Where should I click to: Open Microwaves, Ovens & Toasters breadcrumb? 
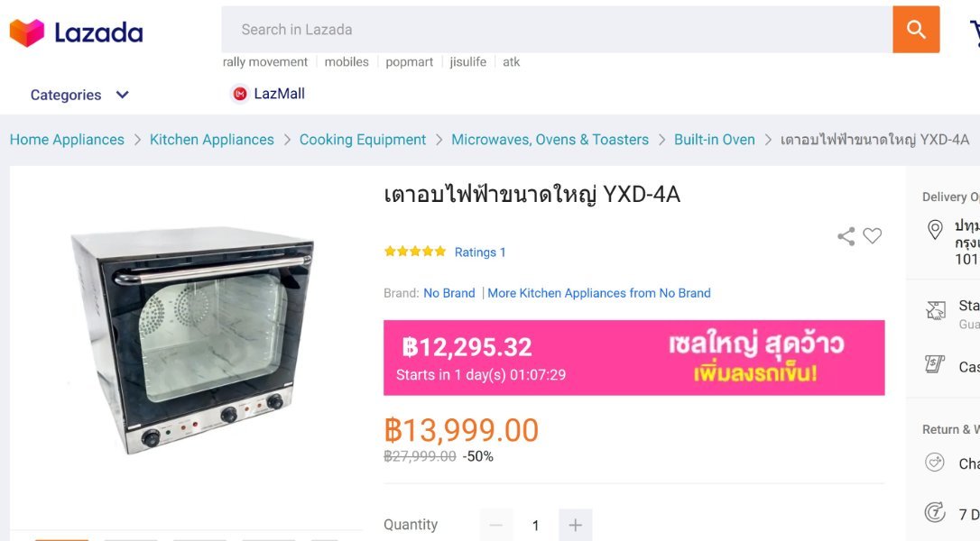[550, 140]
